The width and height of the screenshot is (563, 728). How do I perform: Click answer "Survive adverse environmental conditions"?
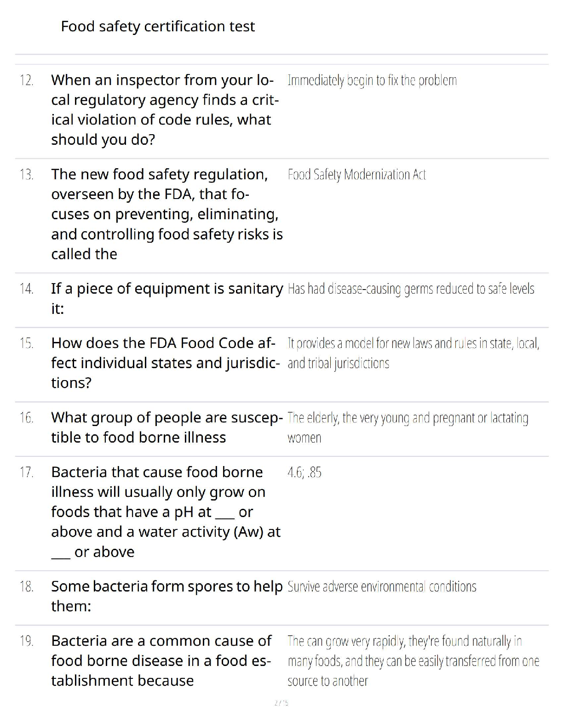click(x=381, y=587)
